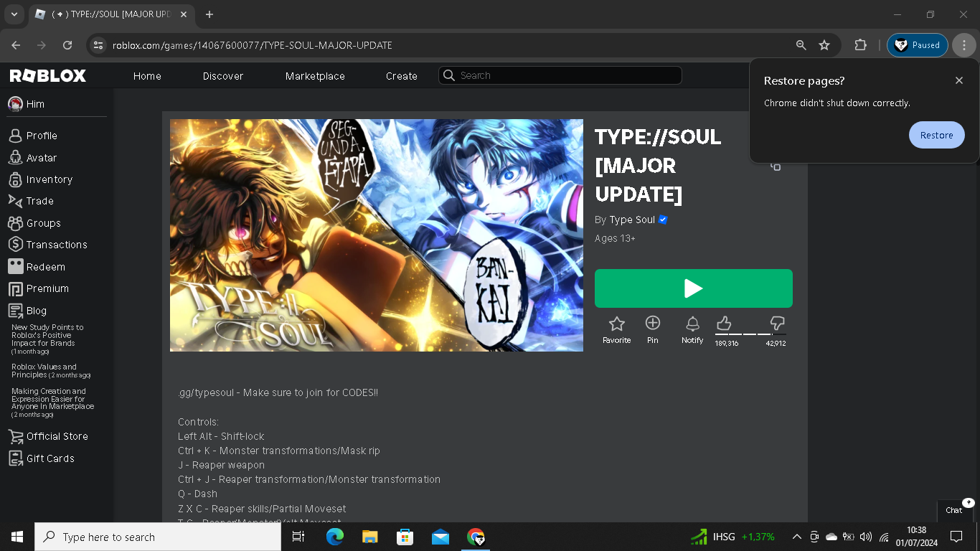This screenshot has height=551, width=980.
Task: Open File Explorer from the taskbar
Action: click(369, 537)
